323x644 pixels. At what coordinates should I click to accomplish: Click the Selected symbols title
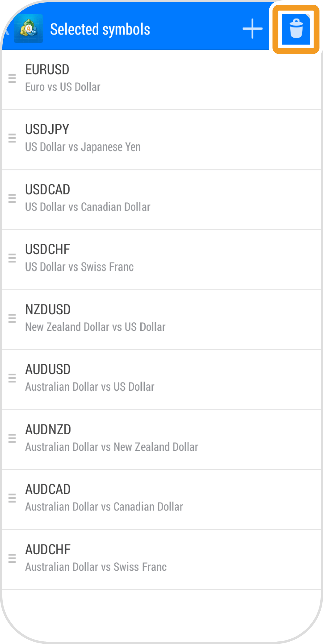tap(100, 29)
